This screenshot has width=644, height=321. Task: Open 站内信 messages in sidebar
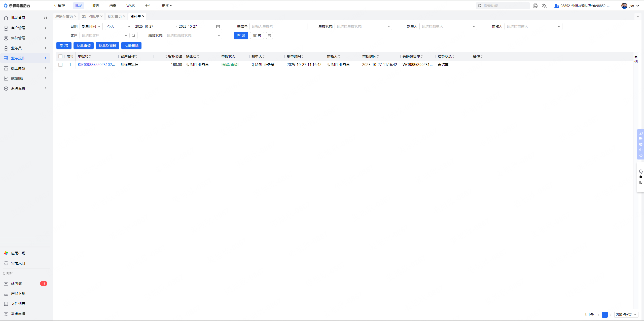pyautogui.click(x=16, y=284)
